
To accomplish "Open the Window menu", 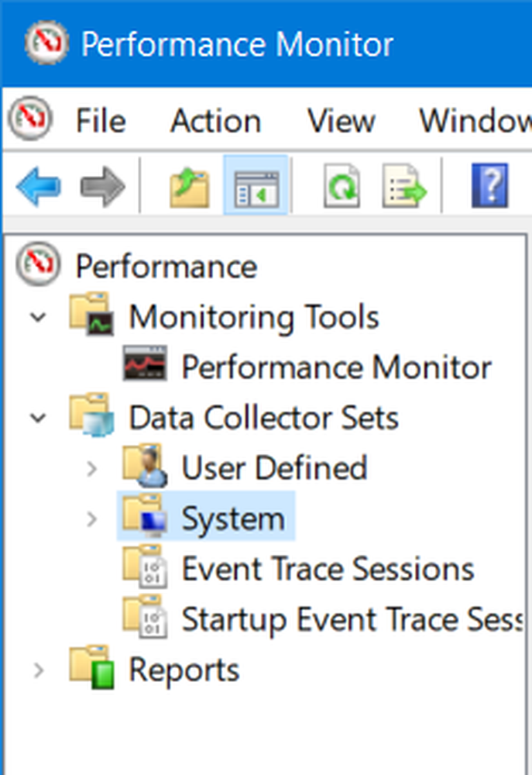I will coord(475,121).
